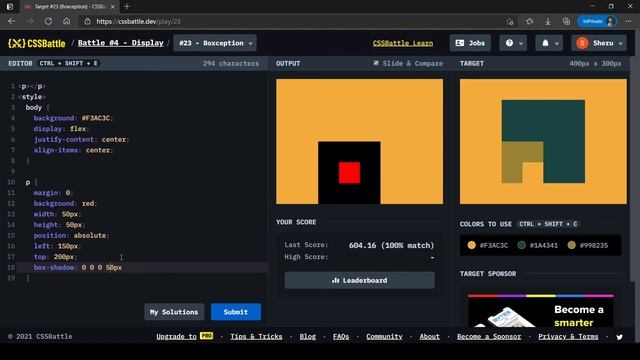Open Privacy & Terms footer link
The height and width of the screenshot is (360, 640).
coord(568,337)
